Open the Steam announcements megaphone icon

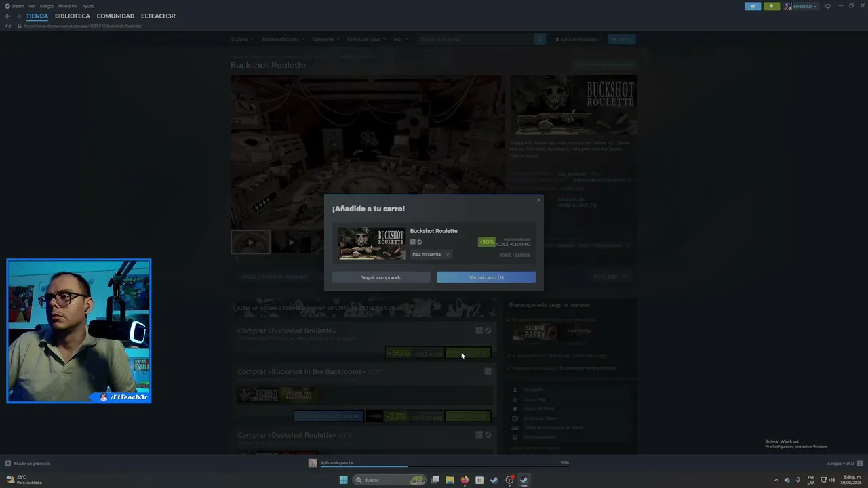point(753,6)
